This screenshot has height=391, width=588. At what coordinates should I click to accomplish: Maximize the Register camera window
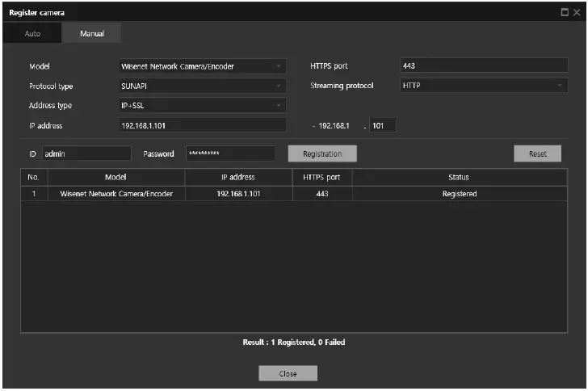pyautogui.click(x=565, y=12)
